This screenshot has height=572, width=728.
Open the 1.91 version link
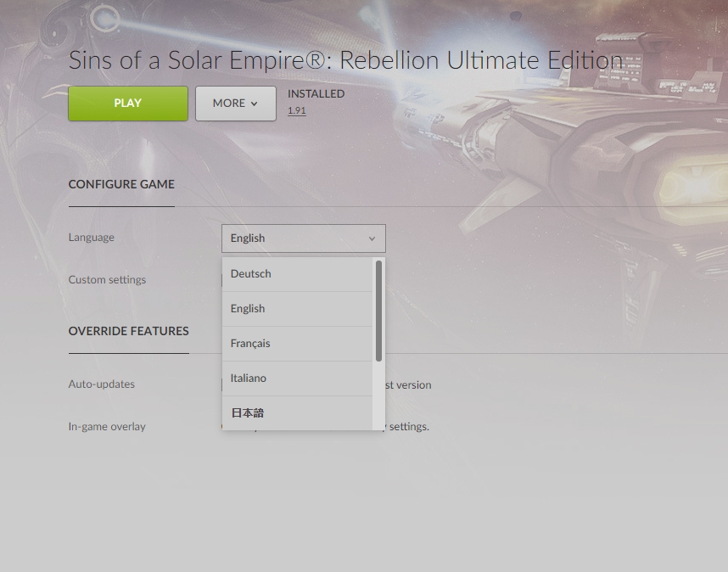[x=297, y=110]
